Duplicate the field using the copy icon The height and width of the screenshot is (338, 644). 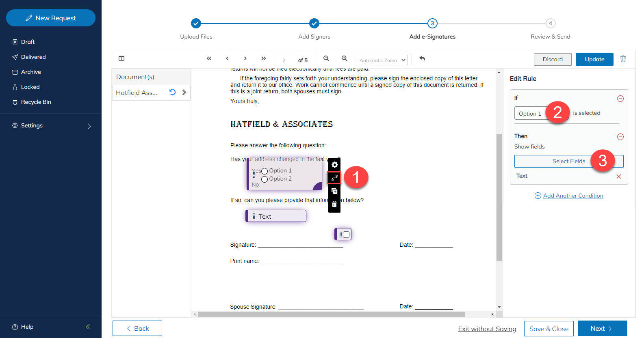tap(334, 191)
